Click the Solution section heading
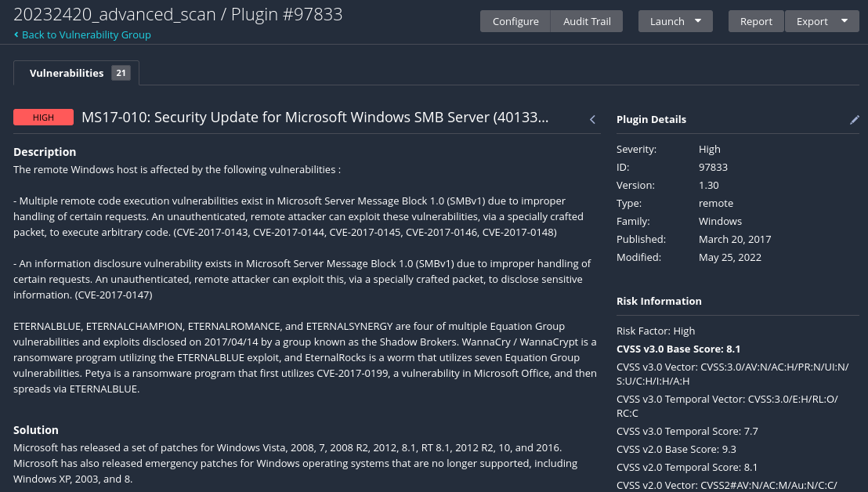This screenshot has height=492, width=868. [36, 429]
